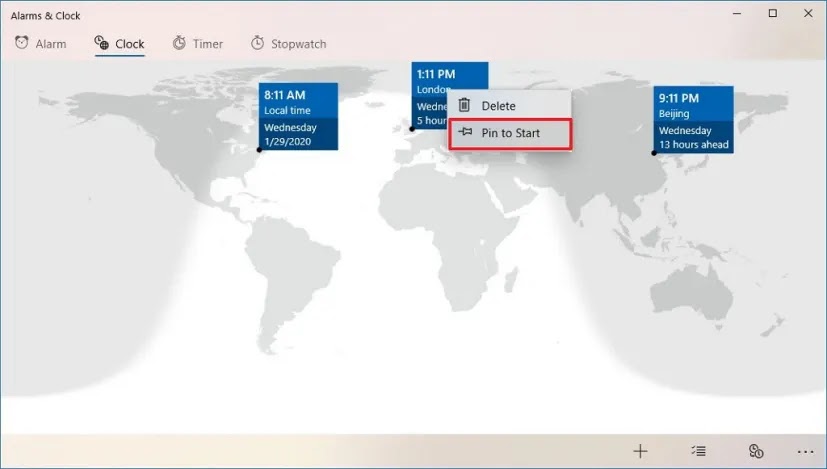Click the Local time map location dot
Image resolution: width=827 pixels, height=469 pixels.
pos(259,149)
